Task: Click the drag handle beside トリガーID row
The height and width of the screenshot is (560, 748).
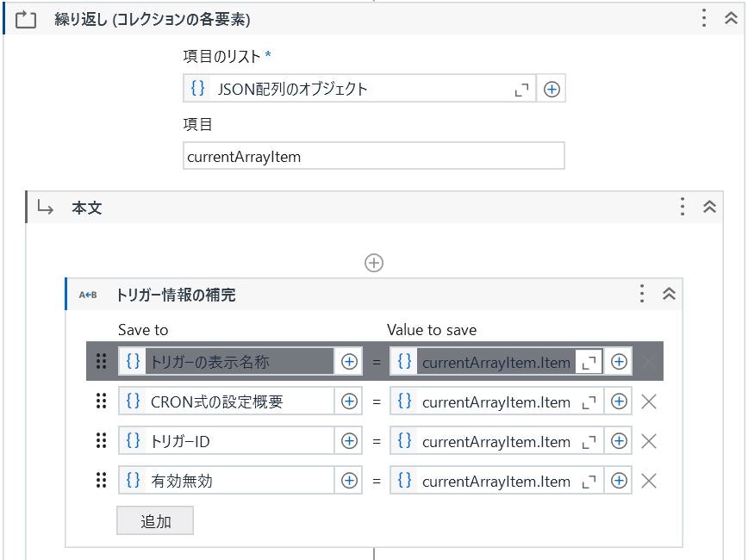Action: [101, 440]
